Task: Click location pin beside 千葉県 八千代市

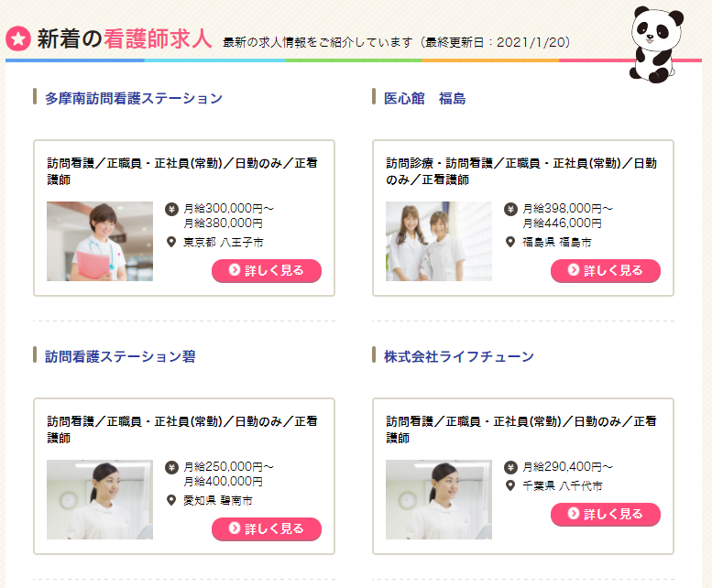Action: (x=510, y=485)
